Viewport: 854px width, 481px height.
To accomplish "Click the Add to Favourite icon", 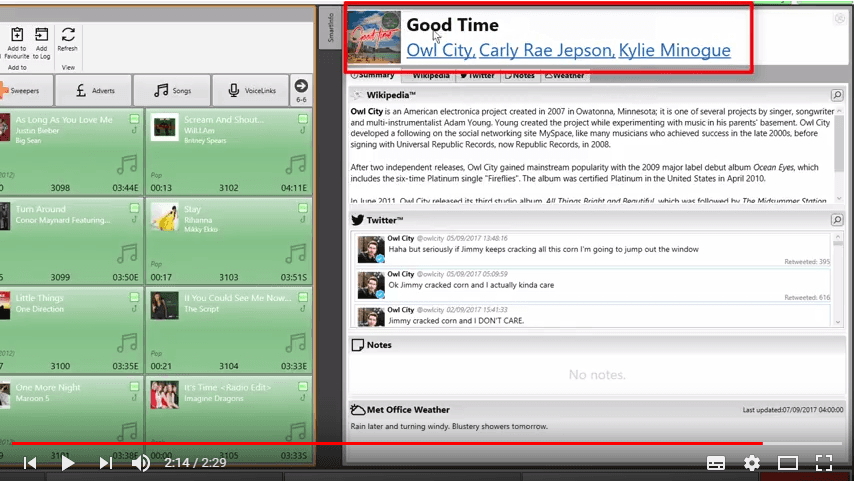I will (17, 35).
